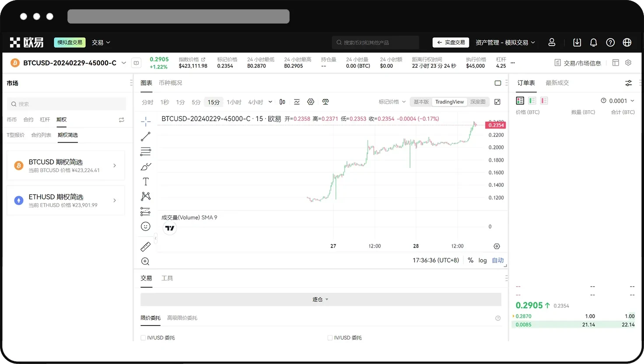This screenshot has width=644, height=364.
Task: Switch chart to 深度图 mode
Action: (478, 102)
